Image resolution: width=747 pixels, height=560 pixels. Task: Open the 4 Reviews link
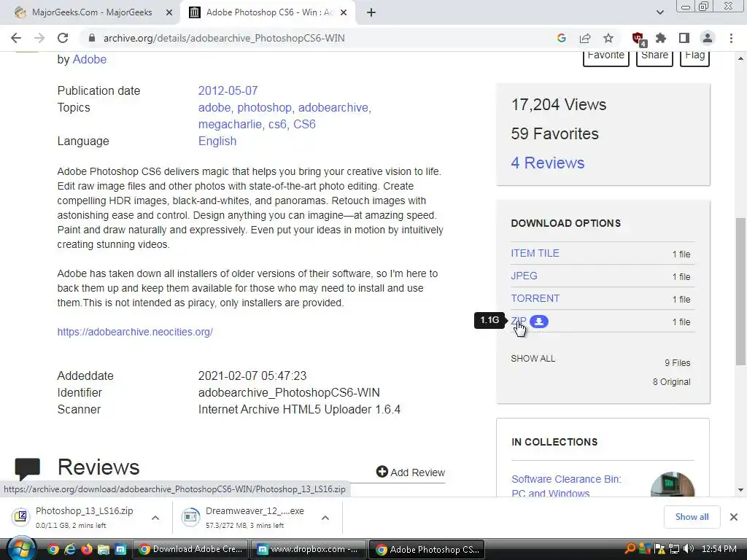click(547, 163)
